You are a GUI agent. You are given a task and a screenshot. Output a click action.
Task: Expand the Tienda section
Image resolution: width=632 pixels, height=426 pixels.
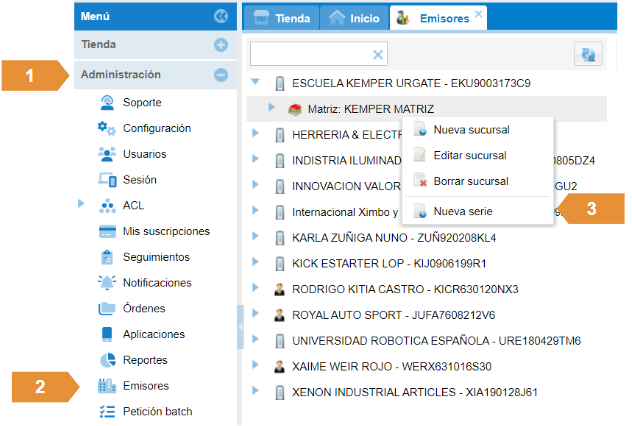coord(221,45)
